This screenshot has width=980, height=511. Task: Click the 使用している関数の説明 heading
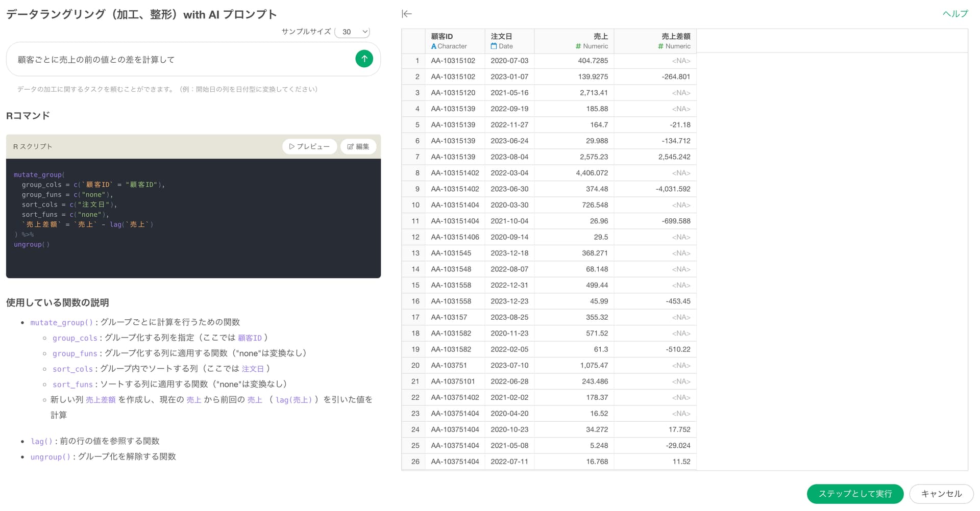point(57,303)
